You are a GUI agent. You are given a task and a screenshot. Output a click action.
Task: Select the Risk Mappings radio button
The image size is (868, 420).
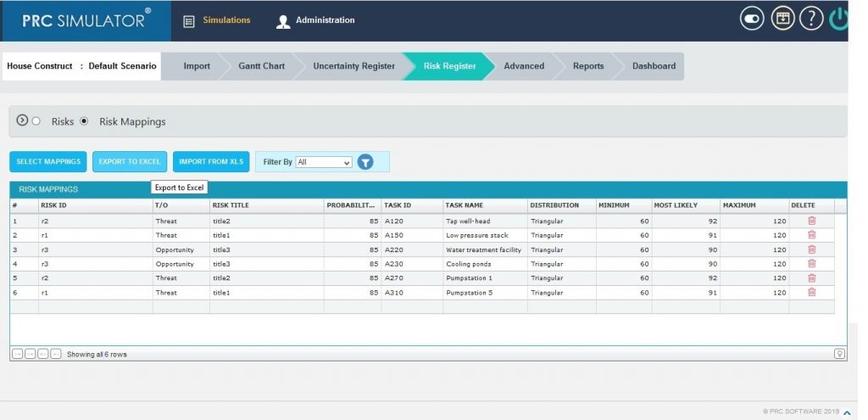84,121
